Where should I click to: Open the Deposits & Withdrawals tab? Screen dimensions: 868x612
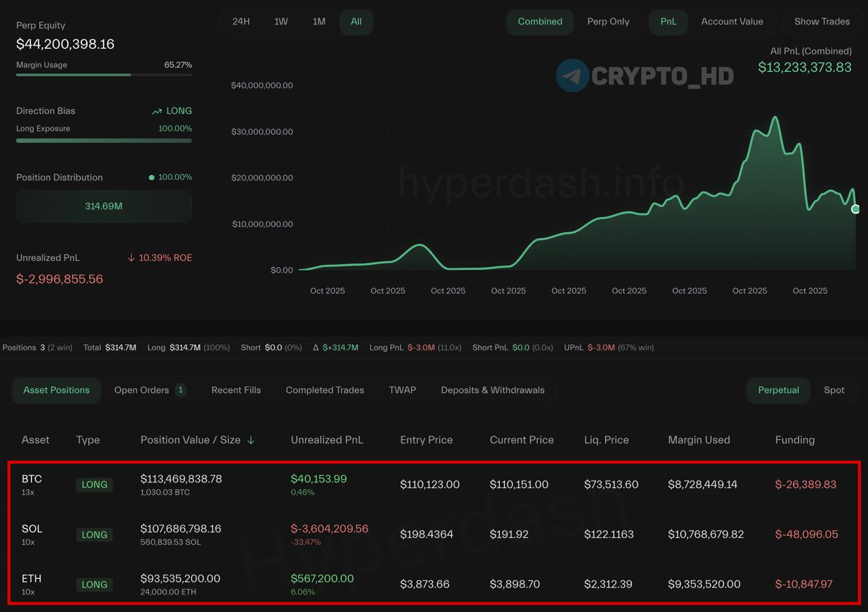pos(492,390)
